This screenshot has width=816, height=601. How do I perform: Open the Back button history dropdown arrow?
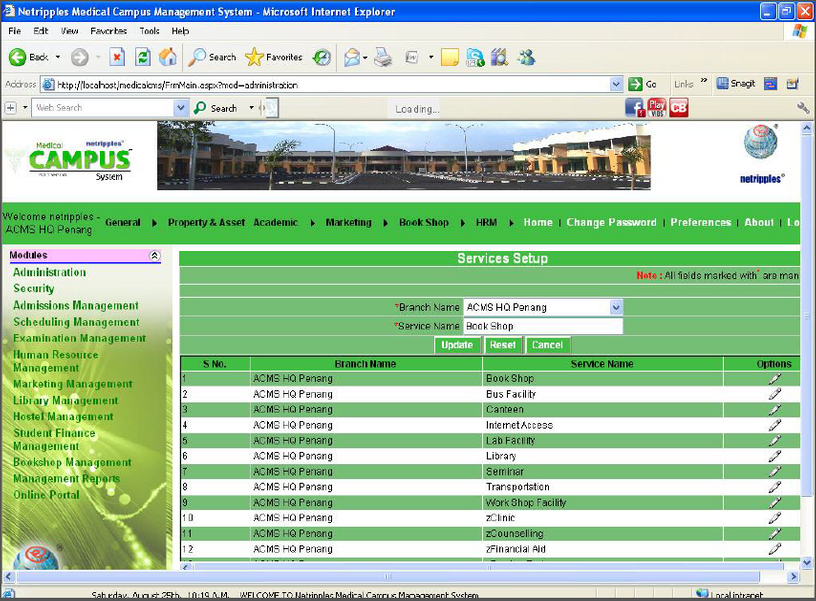click(58, 57)
